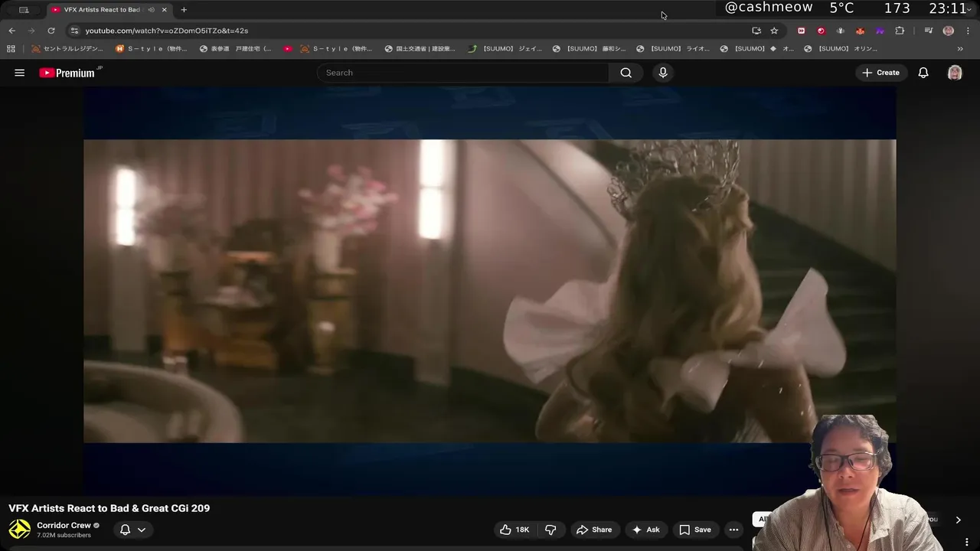Open the apps grid in bookmarks bar

tap(11, 48)
